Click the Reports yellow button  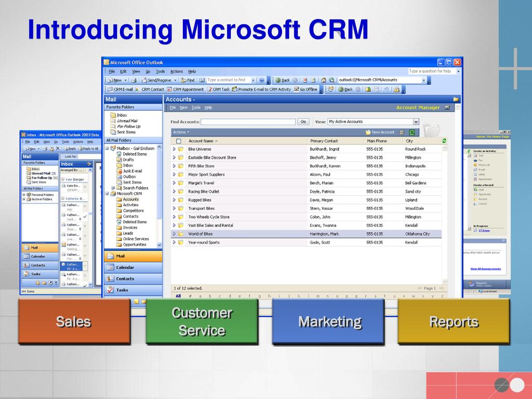[454, 321]
